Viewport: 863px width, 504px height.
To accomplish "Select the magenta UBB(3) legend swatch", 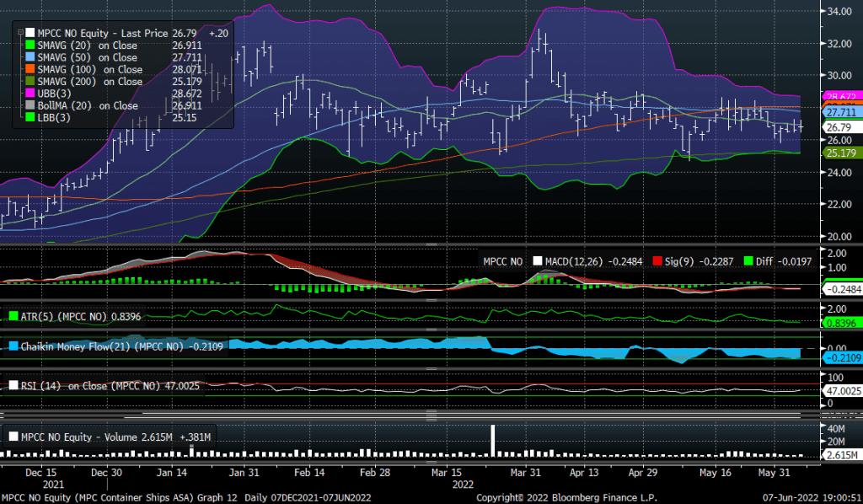I will [29, 94].
